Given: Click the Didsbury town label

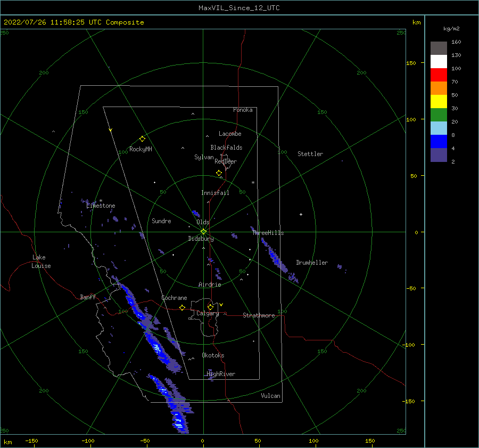Looking at the screenshot, I should pyautogui.click(x=201, y=239).
